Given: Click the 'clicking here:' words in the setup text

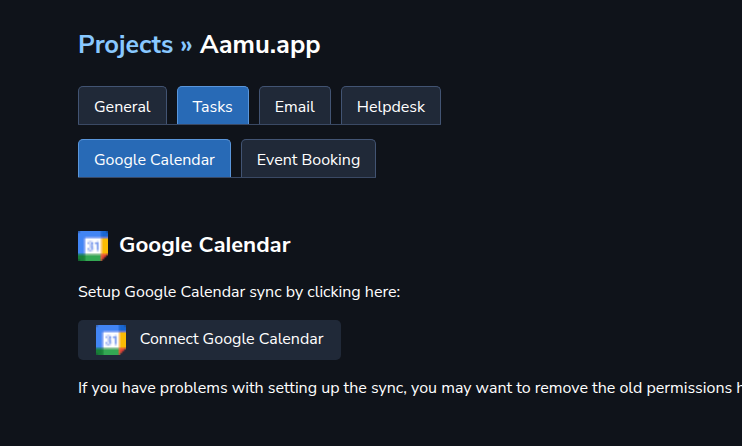Looking at the screenshot, I should point(353,292).
